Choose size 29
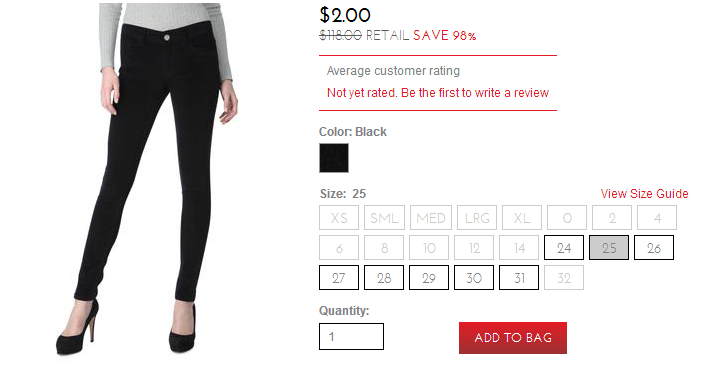 pyautogui.click(x=429, y=278)
